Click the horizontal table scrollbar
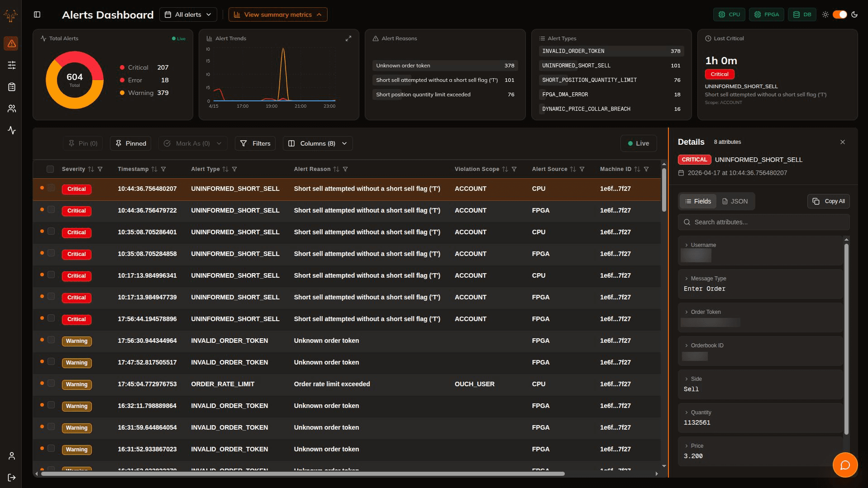Viewport: 868px width, 488px height. [x=303, y=474]
